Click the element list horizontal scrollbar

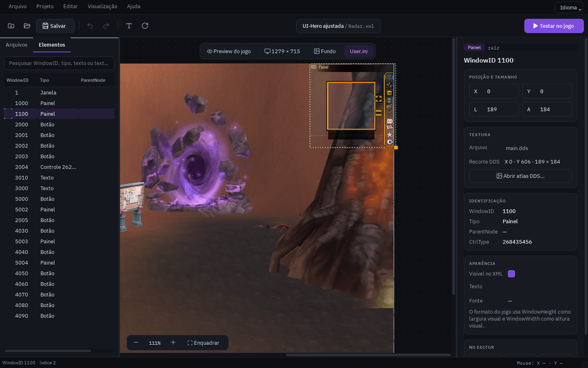coord(48,351)
